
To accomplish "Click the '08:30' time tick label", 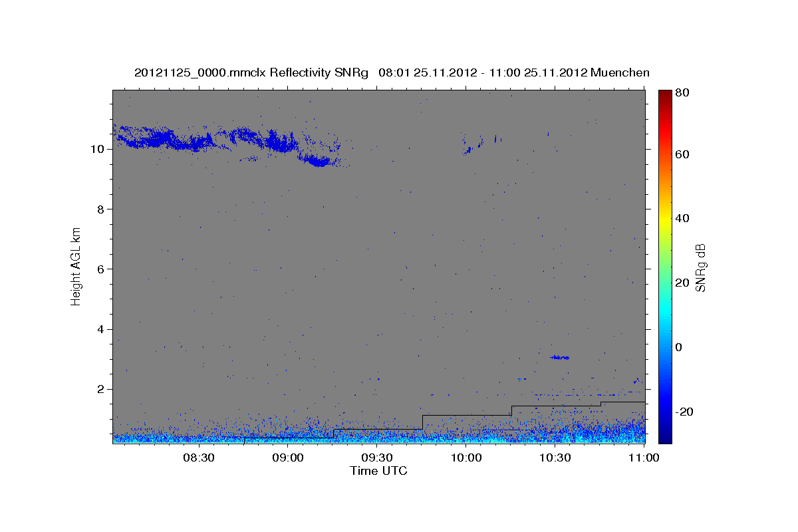I will 199,458.
